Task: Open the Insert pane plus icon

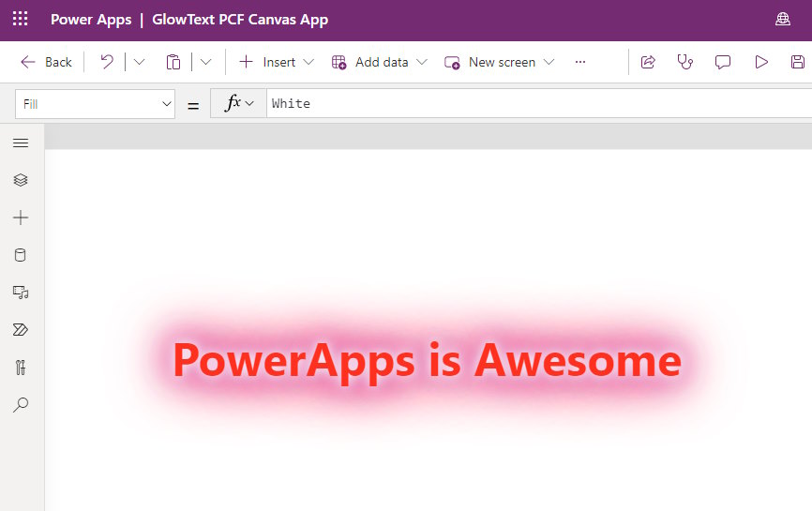Action: pyautogui.click(x=21, y=218)
